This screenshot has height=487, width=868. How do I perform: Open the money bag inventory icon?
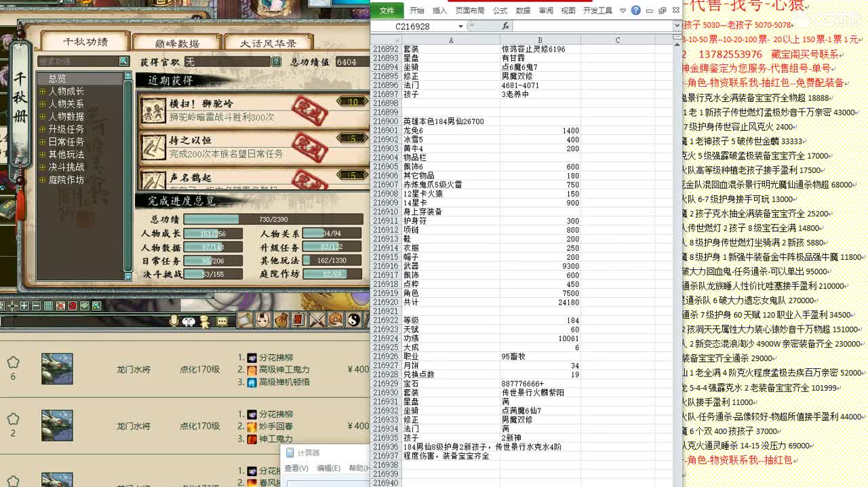pyautogui.click(x=281, y=319)
